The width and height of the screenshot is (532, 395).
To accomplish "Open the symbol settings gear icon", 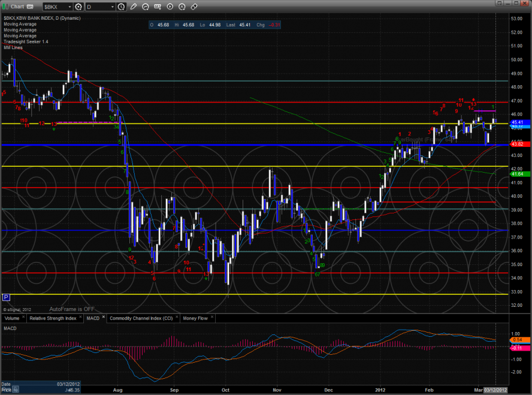I will [x=78, y=7].
